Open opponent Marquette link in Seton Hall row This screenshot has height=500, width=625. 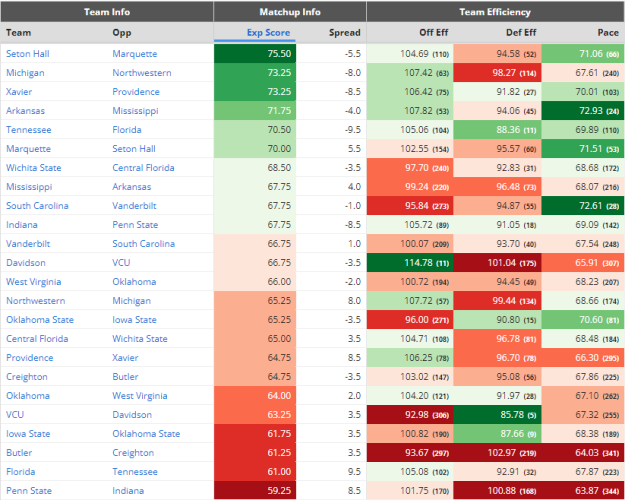[x=135, y=54]
